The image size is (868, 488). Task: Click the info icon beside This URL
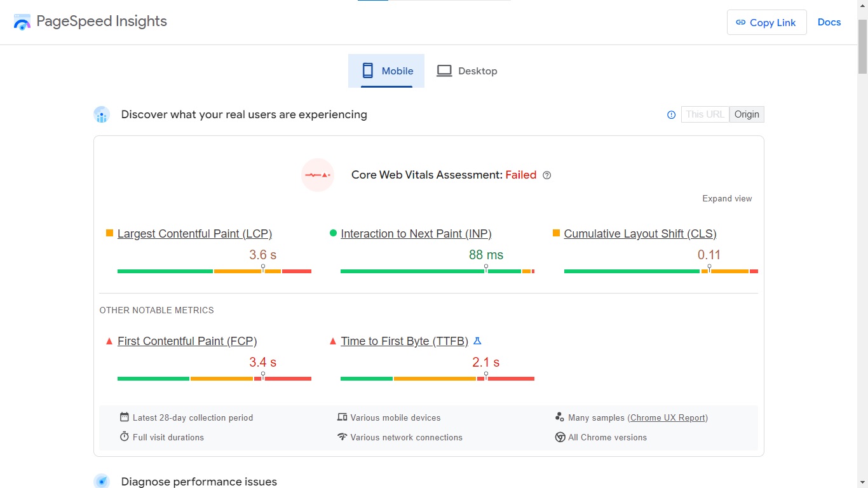tap(671, 114)
